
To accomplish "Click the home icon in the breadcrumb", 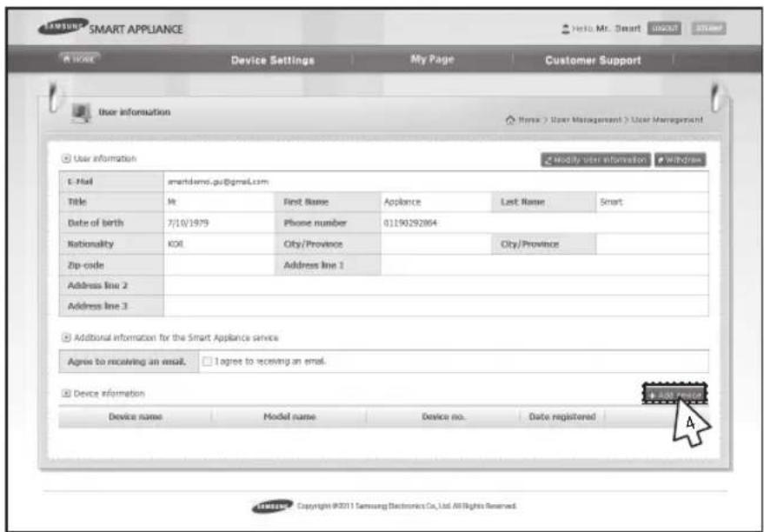I will [511, 120].
